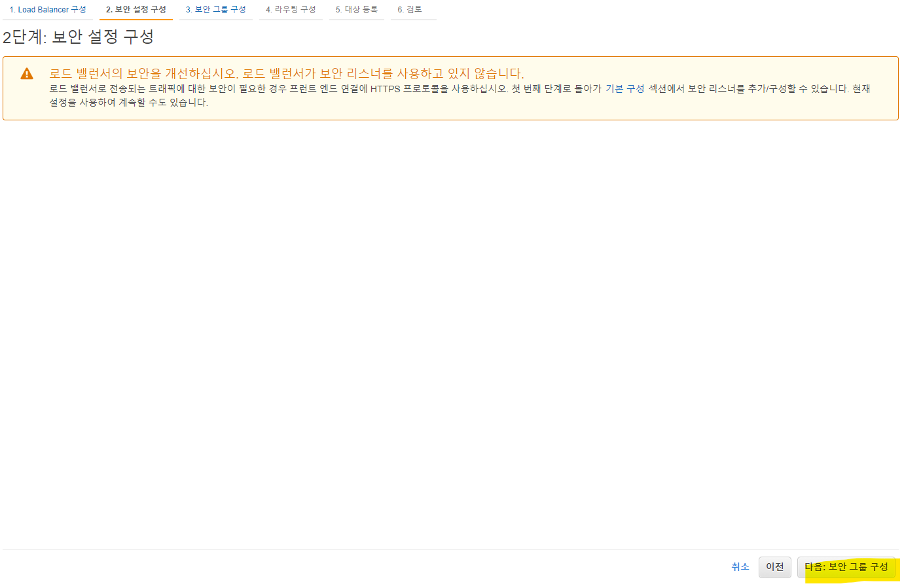Go back with the '이전' button
Image resolution: width=904 pixels, height=588 pixels.
(775, 567)
